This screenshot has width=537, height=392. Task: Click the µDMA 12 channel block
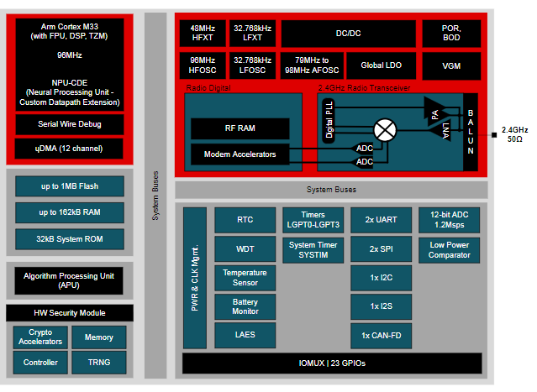click(69, 149)
